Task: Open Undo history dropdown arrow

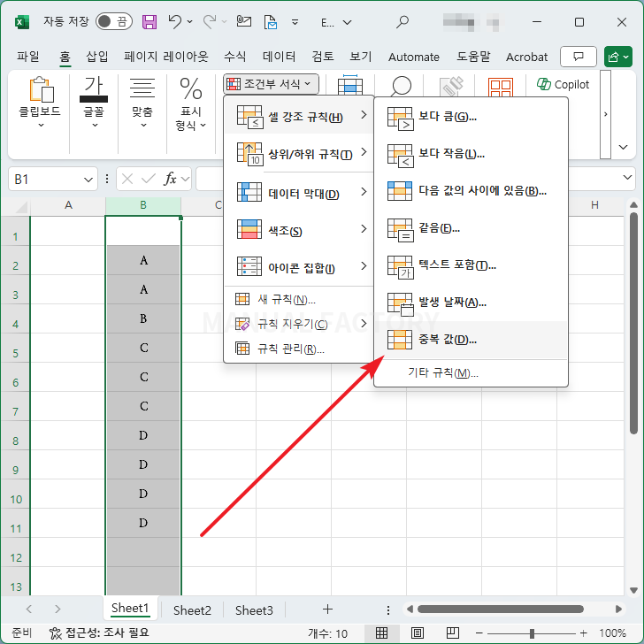Action: pos(189,22)
